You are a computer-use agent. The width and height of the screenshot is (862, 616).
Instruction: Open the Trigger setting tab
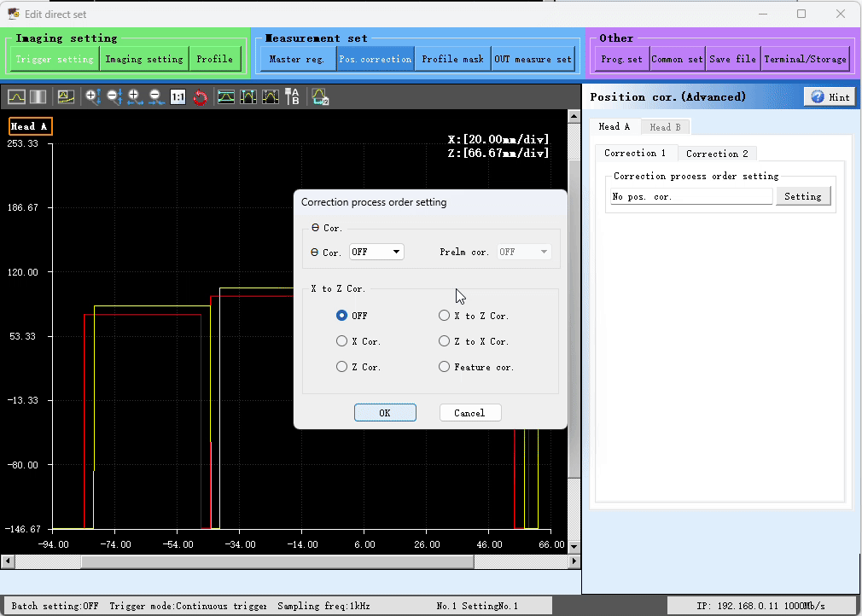[x=55, y=59]
